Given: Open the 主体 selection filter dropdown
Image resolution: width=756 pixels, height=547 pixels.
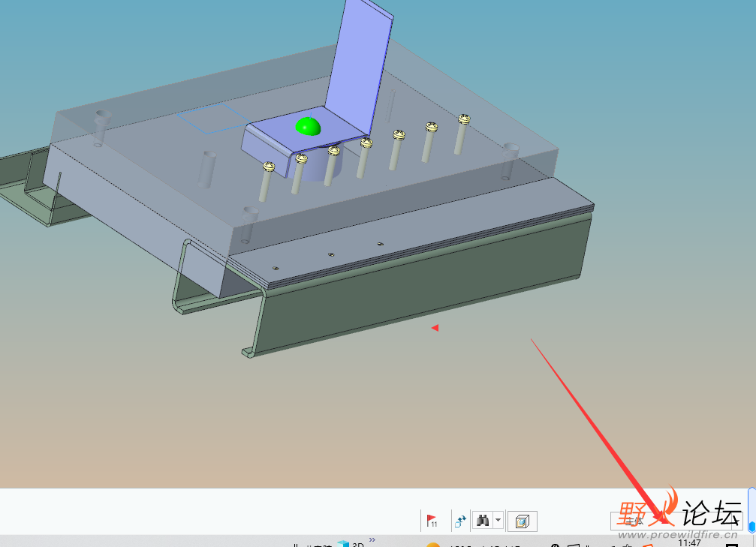Looking at the screenshot, I should (x=676, y=521).
